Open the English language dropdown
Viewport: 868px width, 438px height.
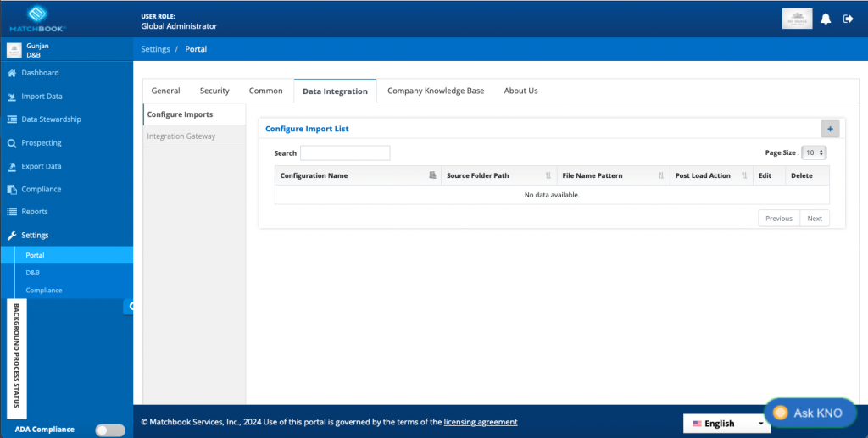click(726, 424)
